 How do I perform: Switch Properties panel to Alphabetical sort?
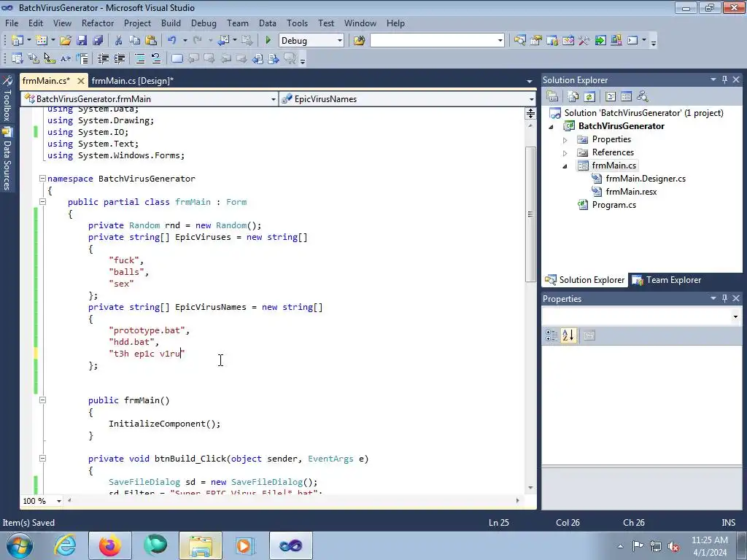(568, 335)
